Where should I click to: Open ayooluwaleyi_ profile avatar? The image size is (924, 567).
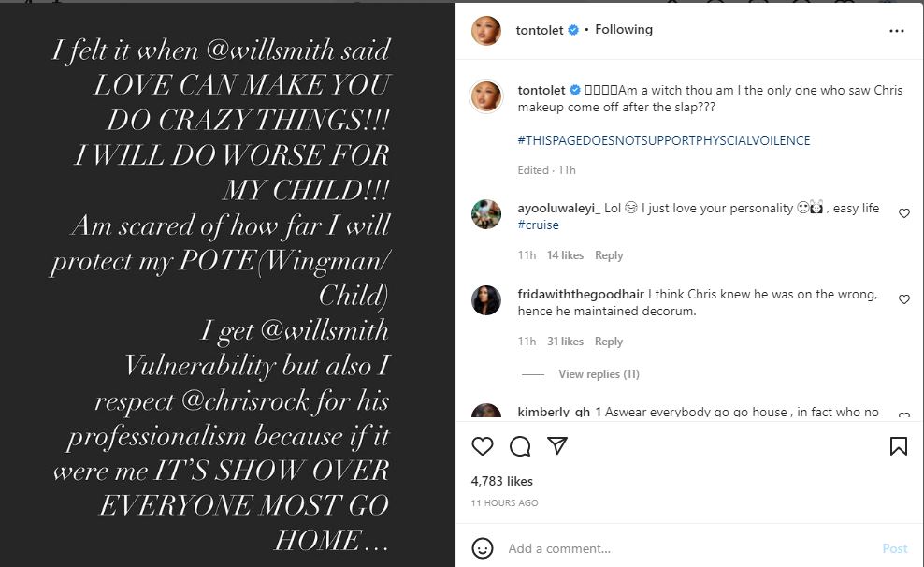pos(486,214)
